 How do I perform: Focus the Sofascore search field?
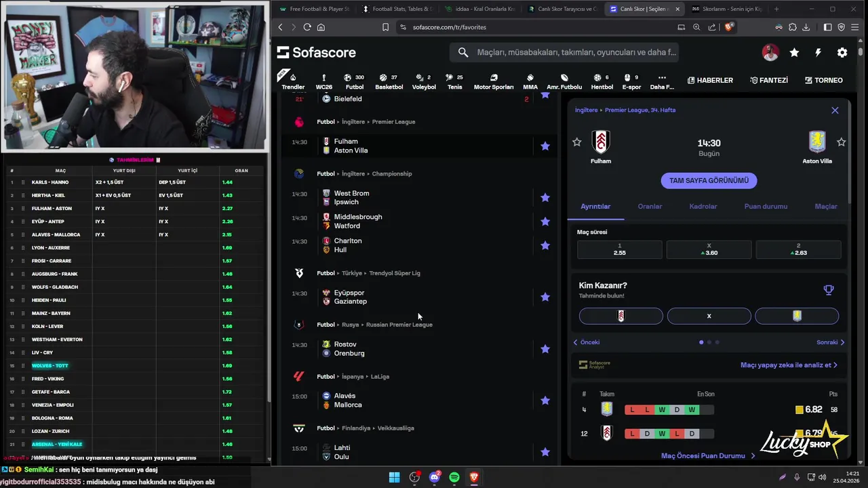pyautogui.click(x=564, y=52)
